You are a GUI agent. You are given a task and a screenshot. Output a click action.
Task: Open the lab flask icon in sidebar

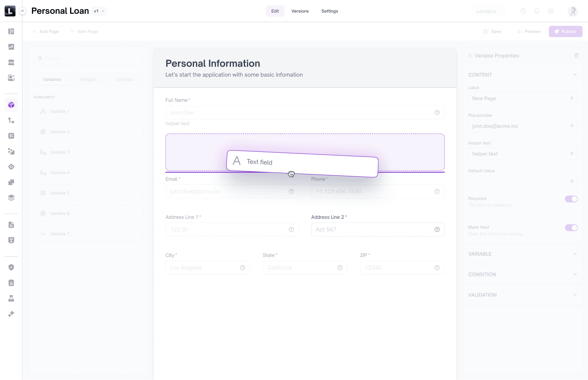pyautogui.click(x=11, y=298)
